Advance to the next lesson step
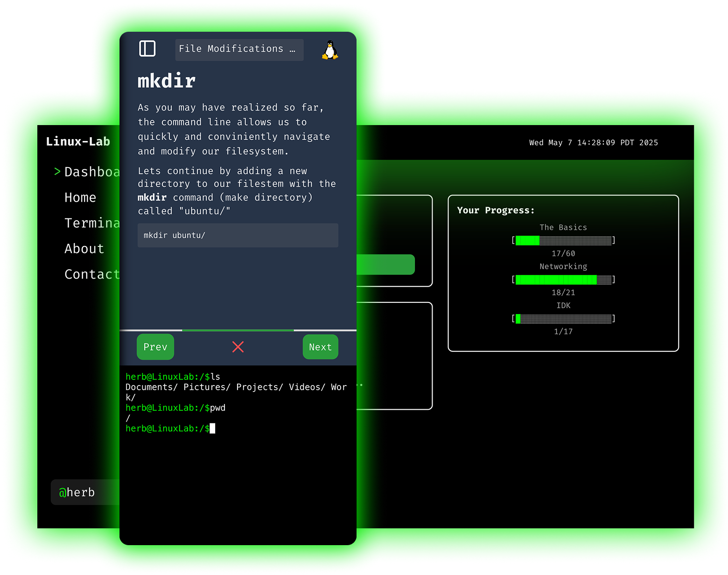The image size is (728, 575). [320, 347]
